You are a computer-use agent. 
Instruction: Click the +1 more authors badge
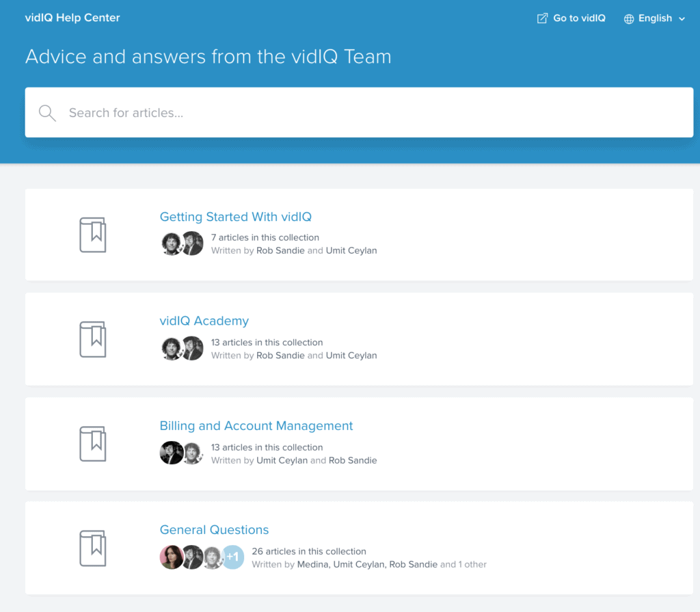[233, 557]
